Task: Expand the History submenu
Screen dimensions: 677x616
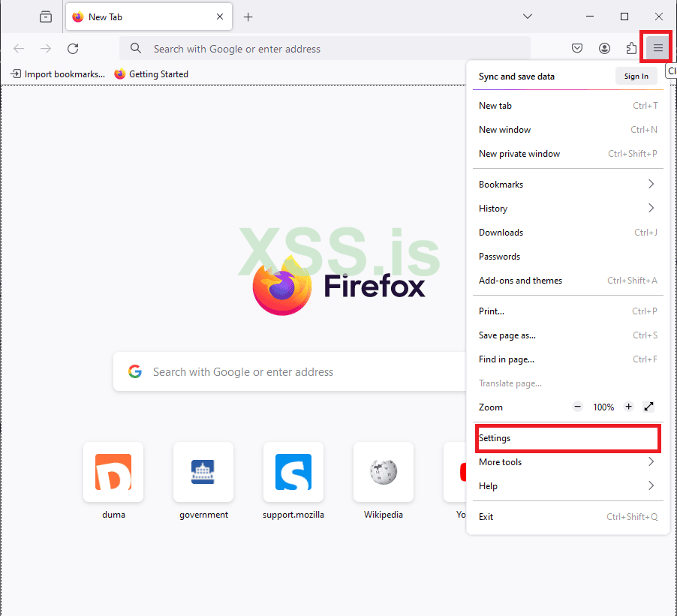Action: tap(567, 209)
